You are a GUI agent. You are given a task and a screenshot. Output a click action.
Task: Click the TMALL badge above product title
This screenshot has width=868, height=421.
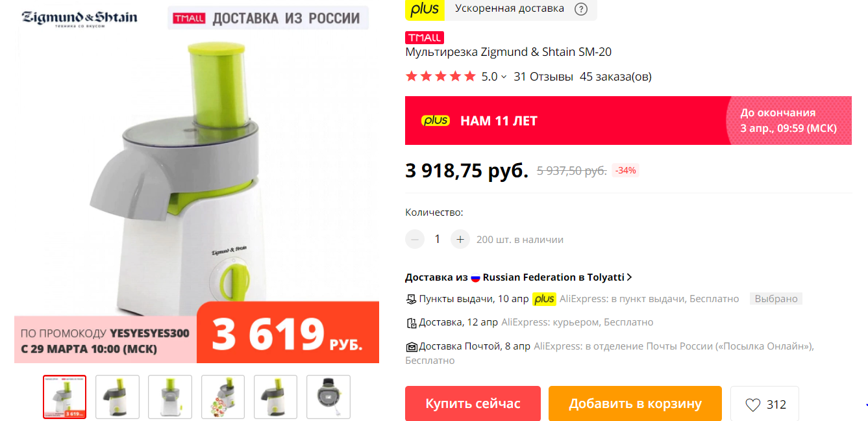coord(424,38)
